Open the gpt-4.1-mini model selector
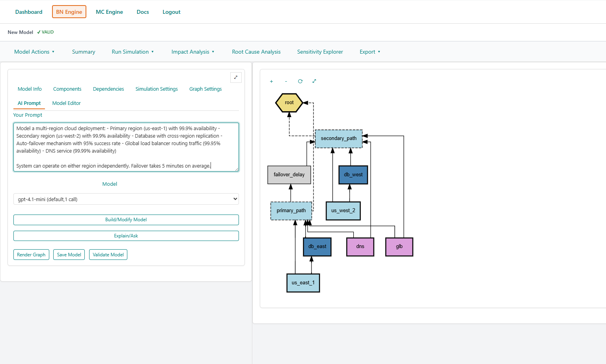 point(126,199)
